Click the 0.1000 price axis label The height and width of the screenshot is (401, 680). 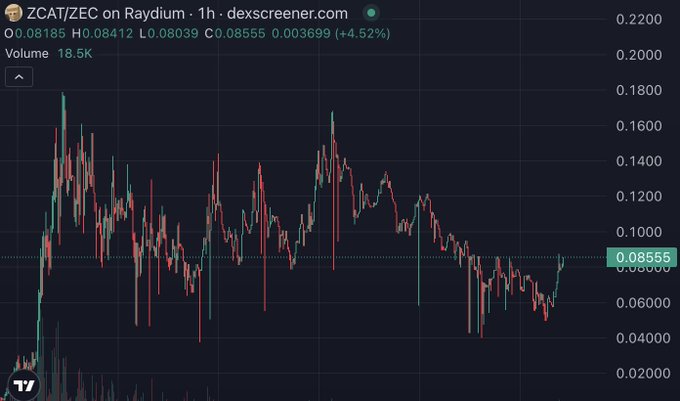click(x=639, y=232)
